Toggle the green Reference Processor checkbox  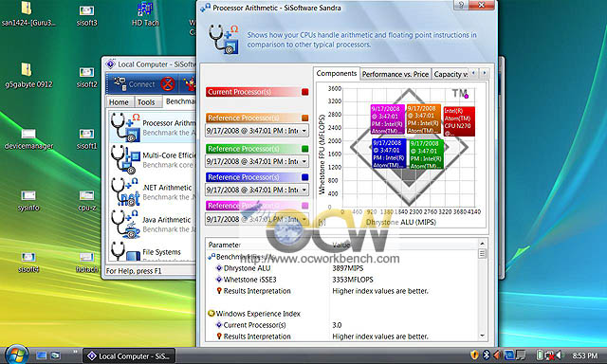305,149
